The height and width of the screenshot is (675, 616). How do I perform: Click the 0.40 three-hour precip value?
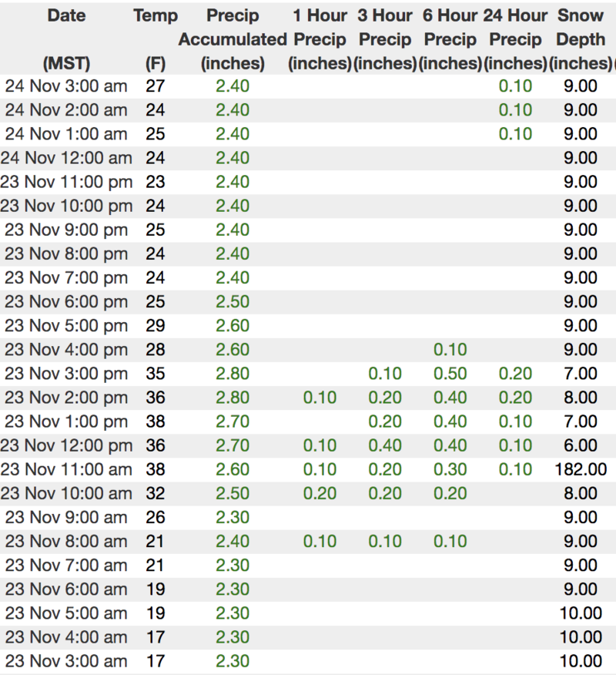click(x=384, y=445)
